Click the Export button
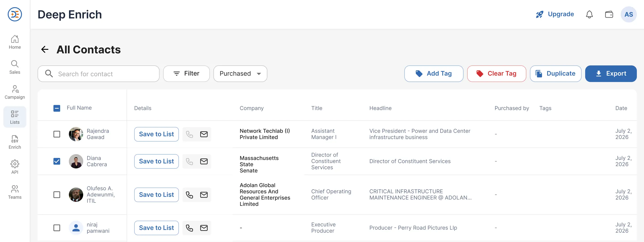Screen dimensions: 644x242 click(x=611, y=74)
